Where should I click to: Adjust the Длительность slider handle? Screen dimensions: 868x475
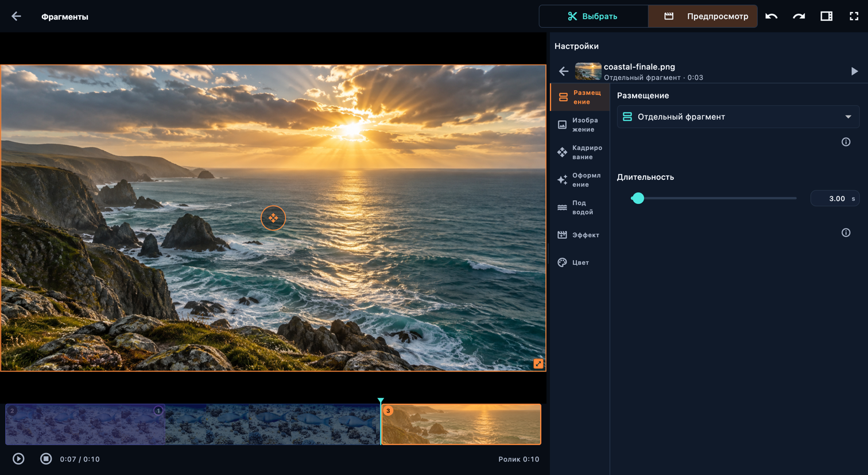point(638,198)
